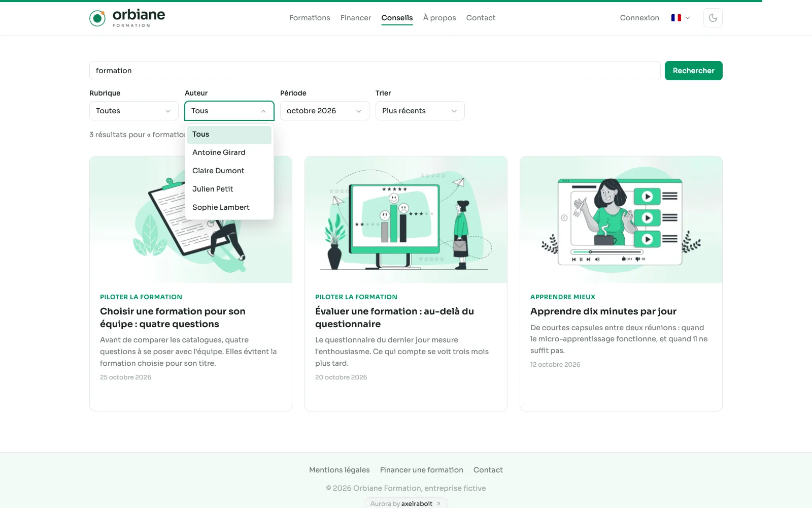This screenshot has height=508, width=812.
Task: Open the French flag language selector
Action: click(x=681, y=18)
